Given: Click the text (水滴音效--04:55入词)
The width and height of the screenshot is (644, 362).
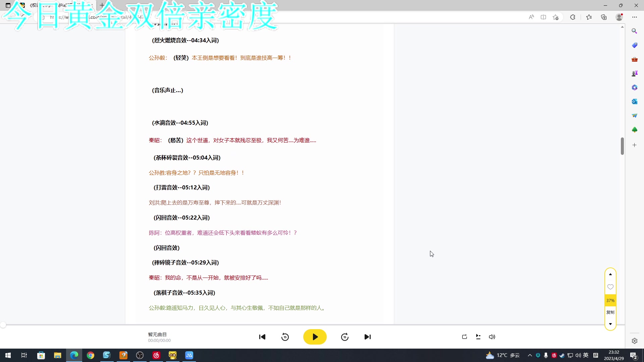Looking at the screenshot, I should coord(180,123).
